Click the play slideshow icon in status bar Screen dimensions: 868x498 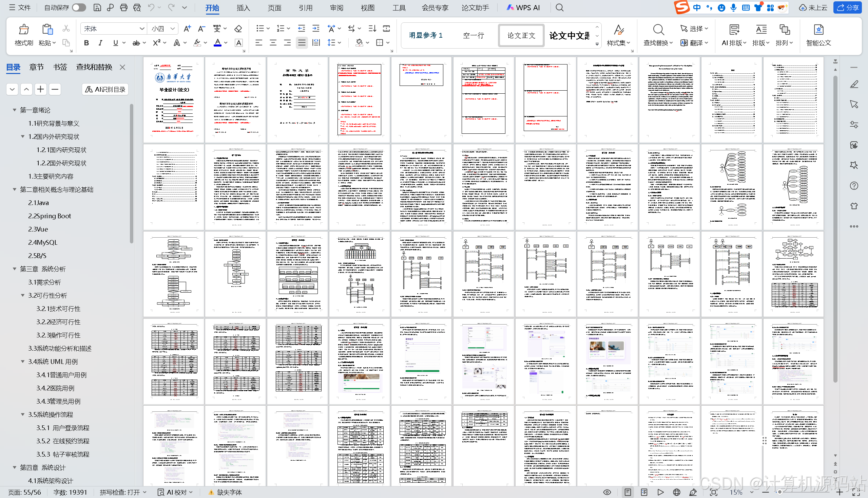(x=660, y=492)
